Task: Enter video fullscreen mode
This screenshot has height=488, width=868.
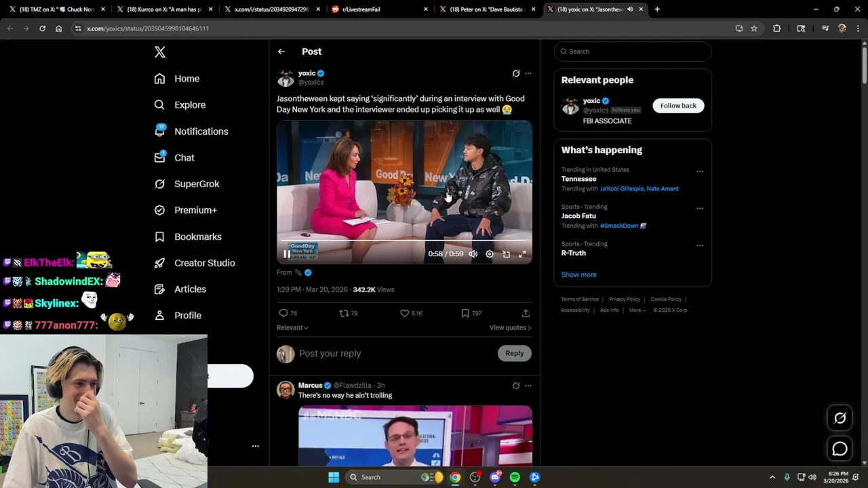Action: 522,254
